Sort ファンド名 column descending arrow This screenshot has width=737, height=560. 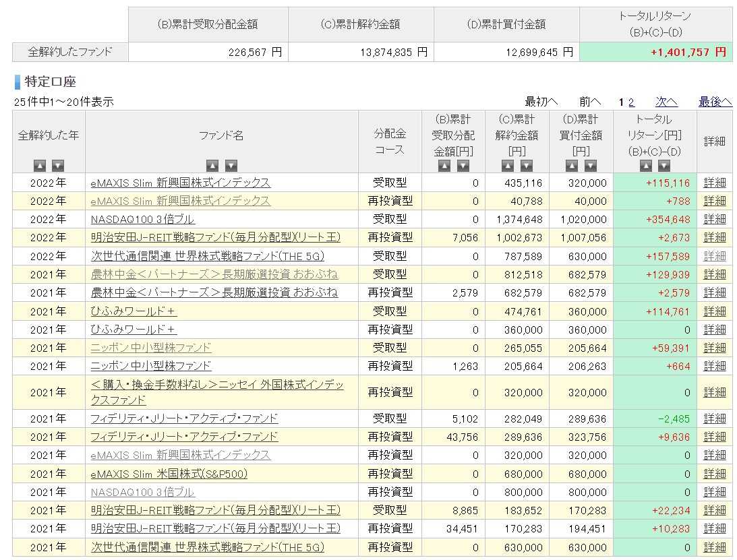231,165
